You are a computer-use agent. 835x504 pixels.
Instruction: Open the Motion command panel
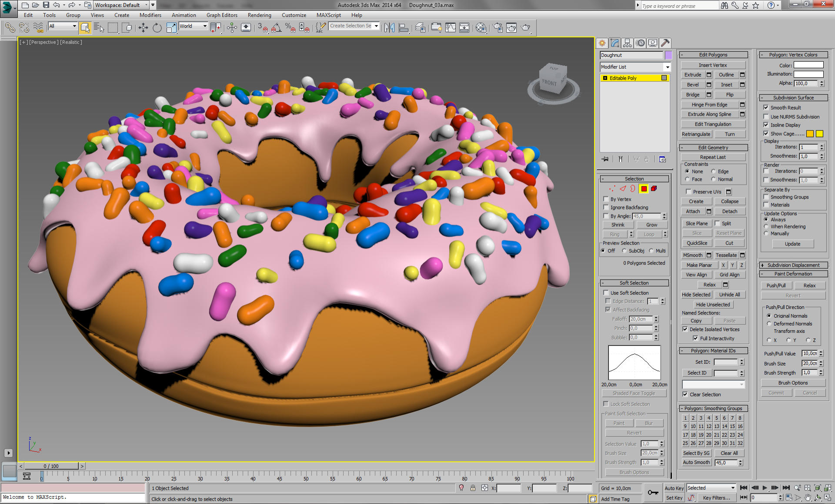click(640, 43)
